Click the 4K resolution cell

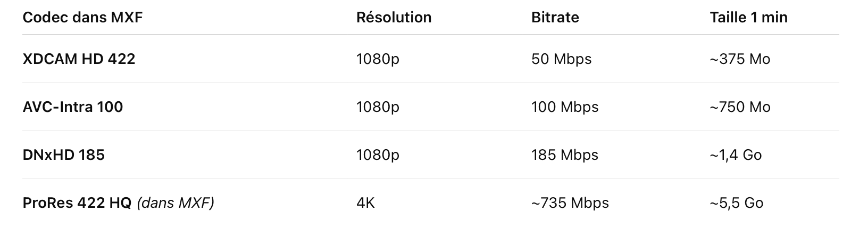pos(365,203)
